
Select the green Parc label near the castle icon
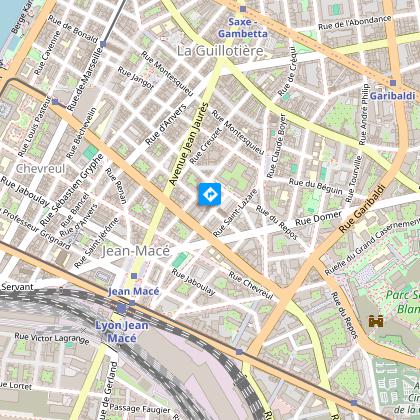(x=402, y=302)
